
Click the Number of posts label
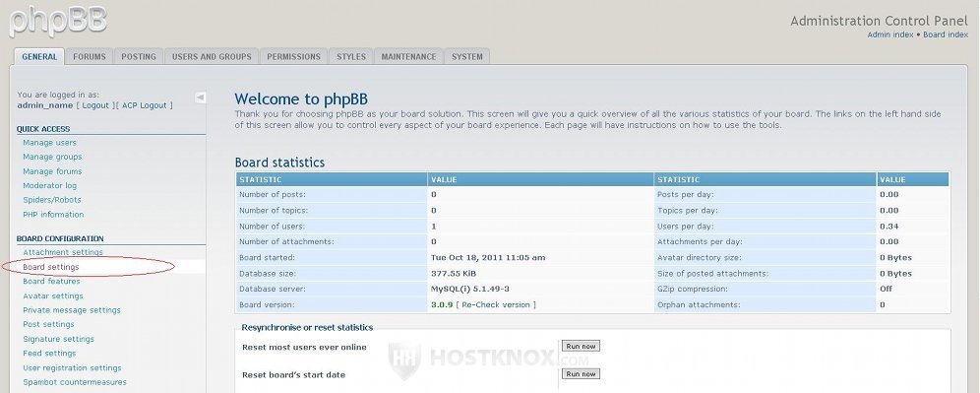tap(274, 195)
